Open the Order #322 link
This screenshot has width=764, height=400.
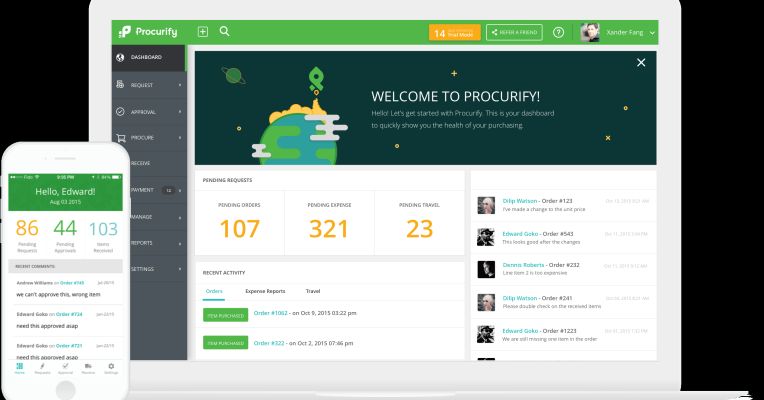coord(269,343)
